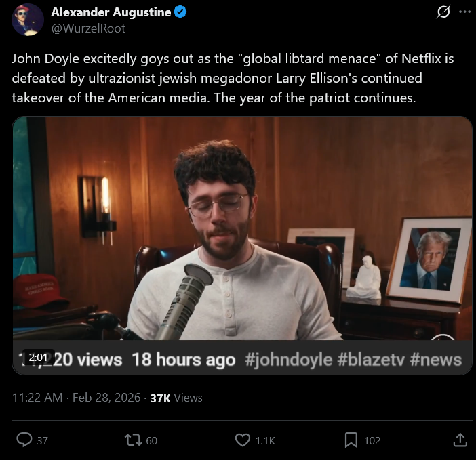Click the 37 replies count

(43, 440)
